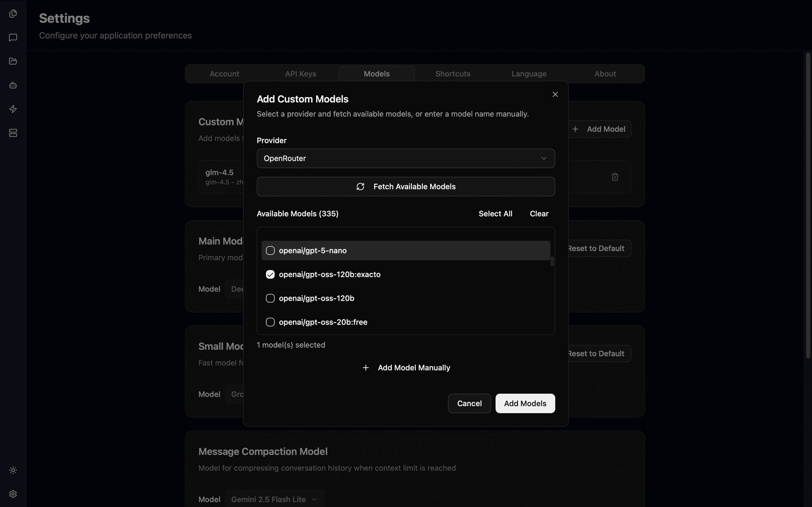Click Select All models link
The height and width of the screenshot is (507, 812).
pyautogui.click(x=495, y=214)
